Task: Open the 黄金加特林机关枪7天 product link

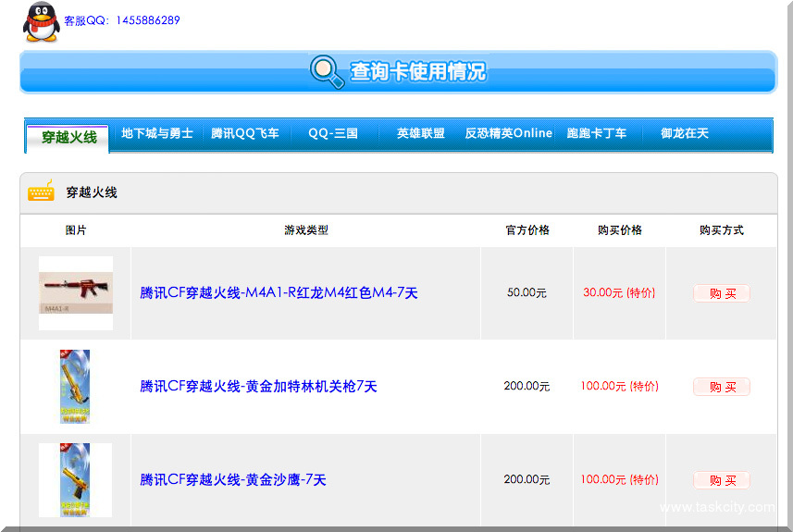Action: [258, 387]
